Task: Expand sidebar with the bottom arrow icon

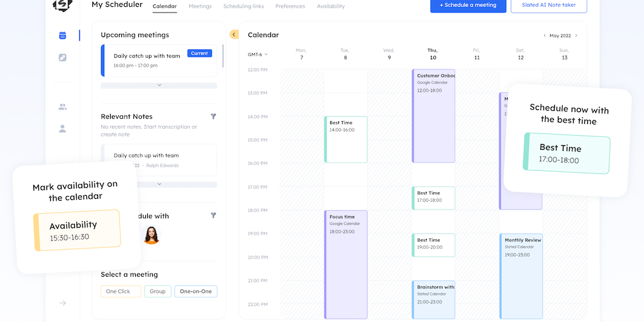Action: click(x=62, y=303)
